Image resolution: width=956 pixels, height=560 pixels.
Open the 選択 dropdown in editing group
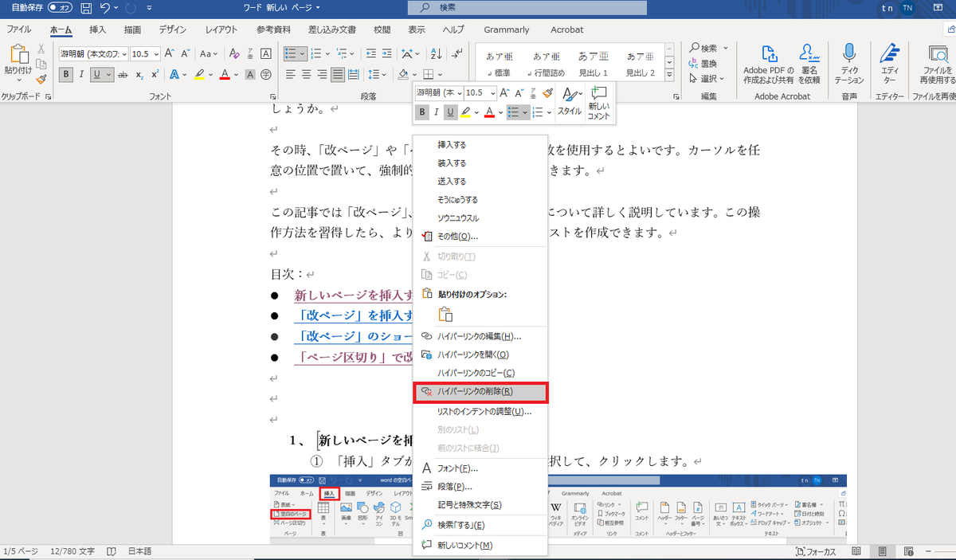click(707, 78)
